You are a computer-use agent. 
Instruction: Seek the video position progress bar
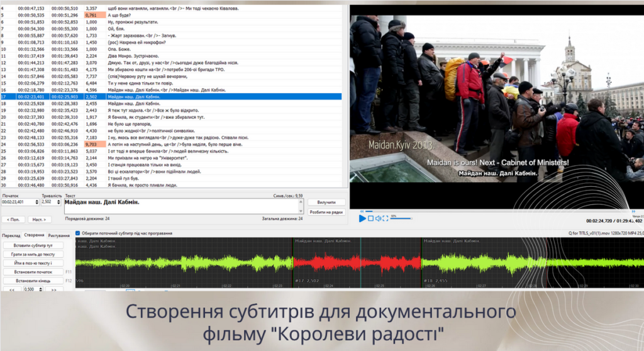pos(498,211)
